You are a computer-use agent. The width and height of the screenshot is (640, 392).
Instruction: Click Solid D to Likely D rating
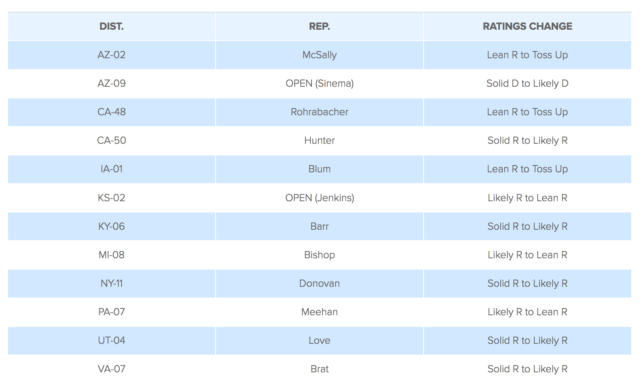(527, 83)
